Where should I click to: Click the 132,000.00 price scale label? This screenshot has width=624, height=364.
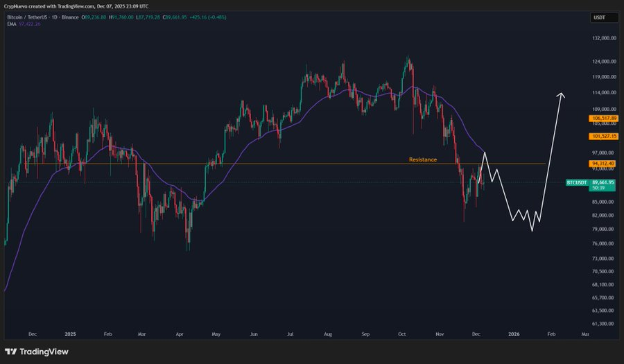tap(602, 40)
